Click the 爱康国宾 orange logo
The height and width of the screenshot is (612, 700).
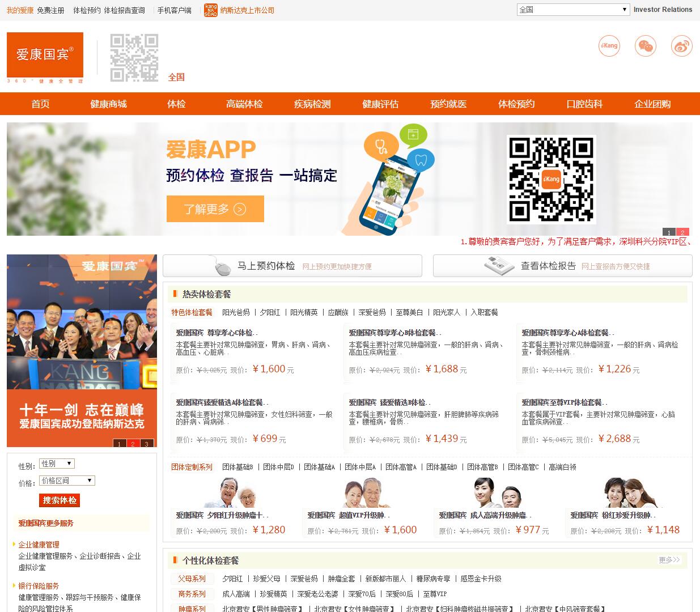pos(45,55)
